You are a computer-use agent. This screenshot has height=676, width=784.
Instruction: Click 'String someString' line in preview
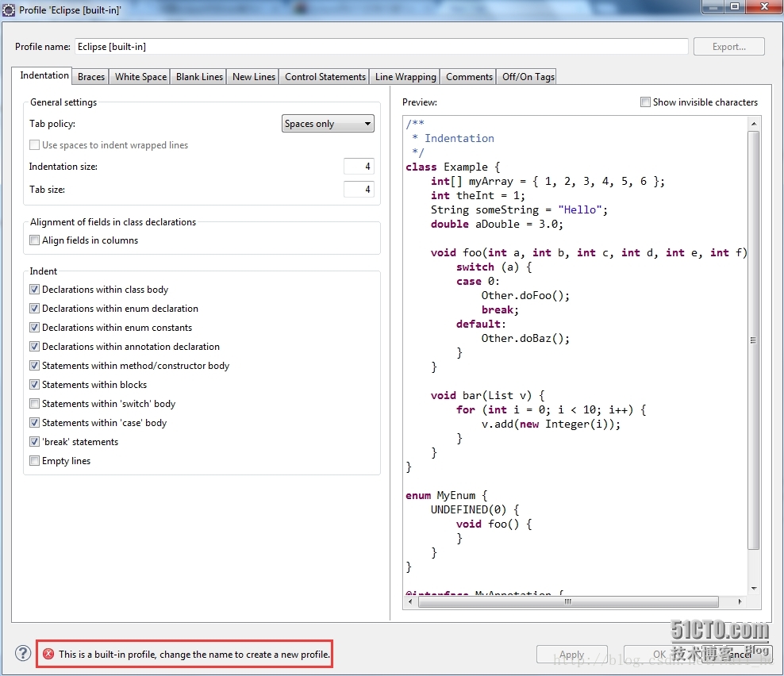click(519, 210)
